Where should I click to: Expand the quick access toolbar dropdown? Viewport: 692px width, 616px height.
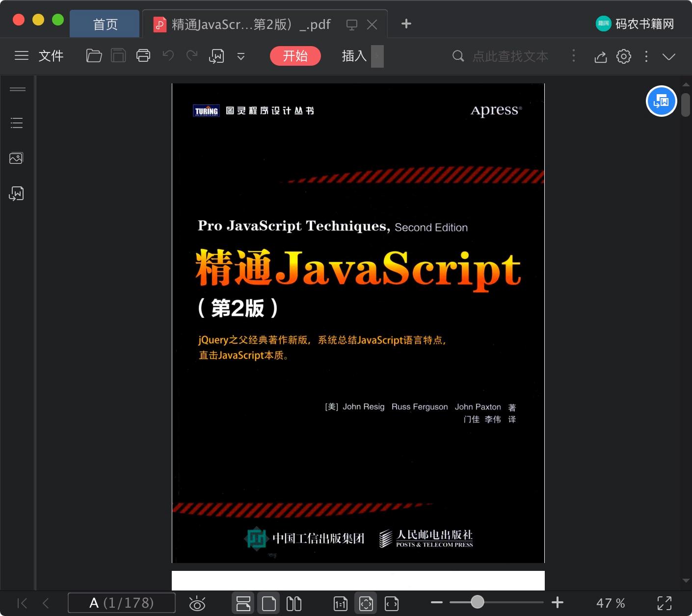(241, 56)
